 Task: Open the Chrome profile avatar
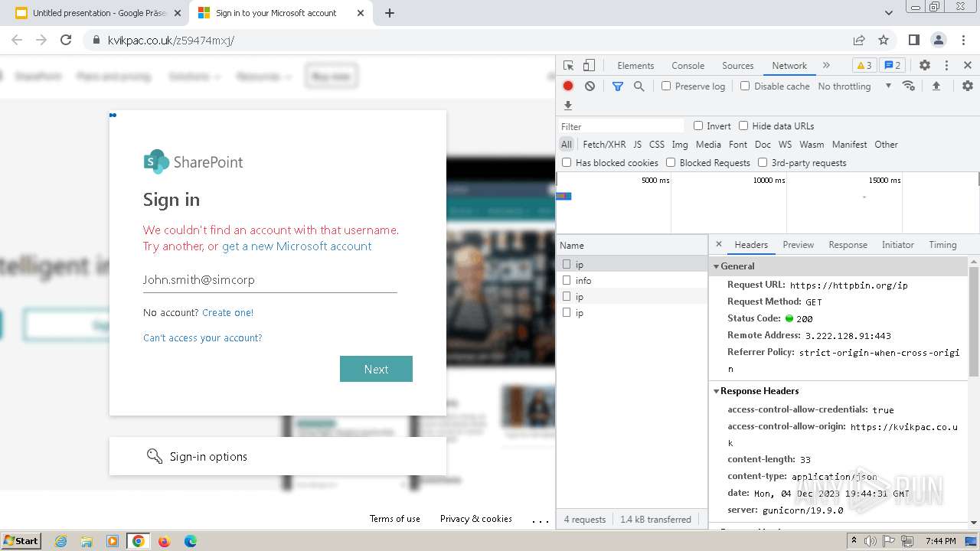(x=939, y=40)
